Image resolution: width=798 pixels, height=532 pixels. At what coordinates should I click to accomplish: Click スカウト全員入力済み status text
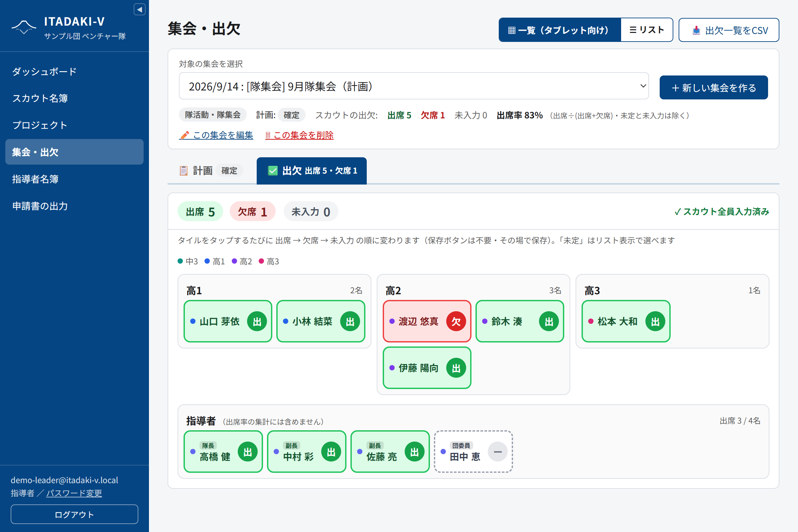(x=722, y=212)
